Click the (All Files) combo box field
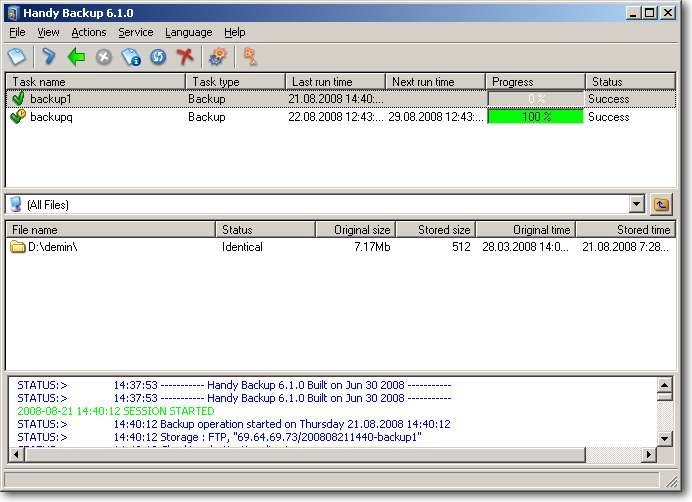The height and width of the screenshot is (502, 692). click(x=325, y=204)
